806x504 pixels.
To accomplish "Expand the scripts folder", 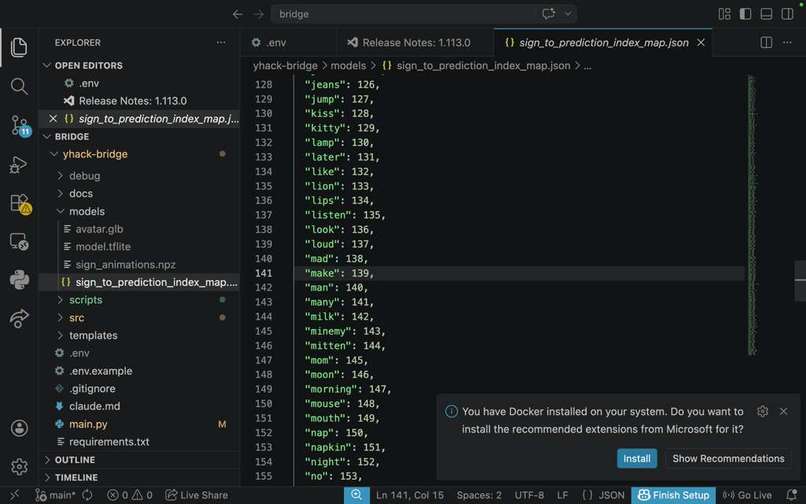I will [x=60, y=300].
